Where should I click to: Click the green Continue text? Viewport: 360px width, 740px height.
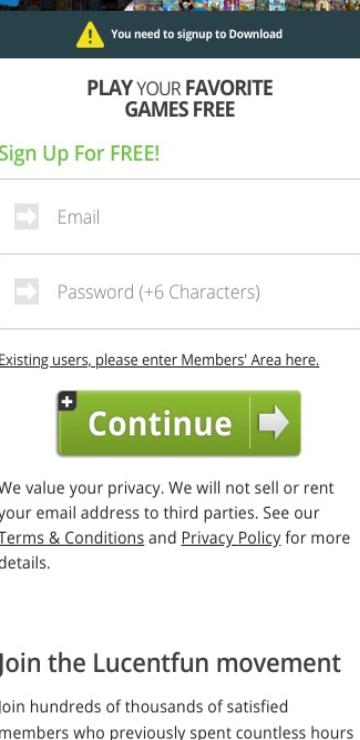(160, 423)
